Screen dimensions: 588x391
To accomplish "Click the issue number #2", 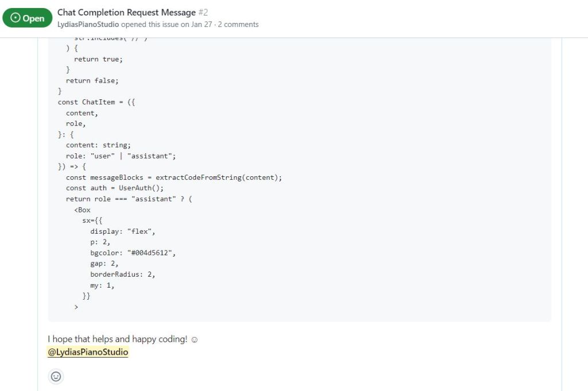I will [203, 12].
